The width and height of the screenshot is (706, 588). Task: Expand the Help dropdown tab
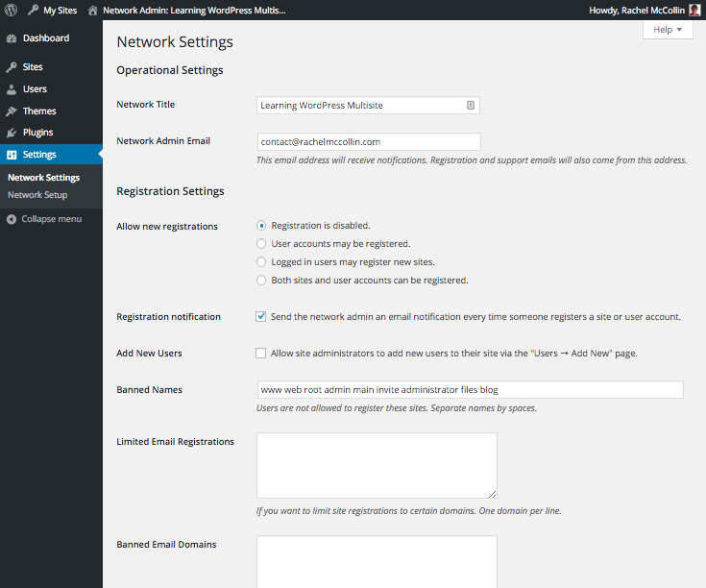pos(668,30)
